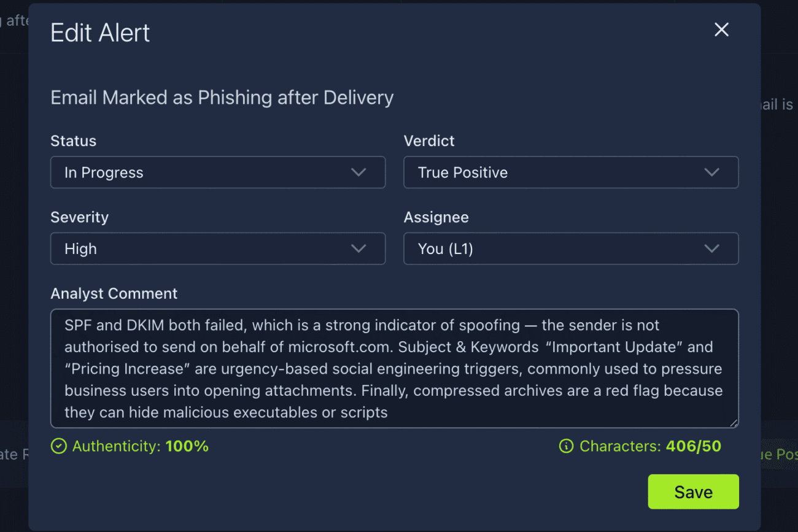
Task: Click inside the Analyst Comment text box
Action: 394,368
